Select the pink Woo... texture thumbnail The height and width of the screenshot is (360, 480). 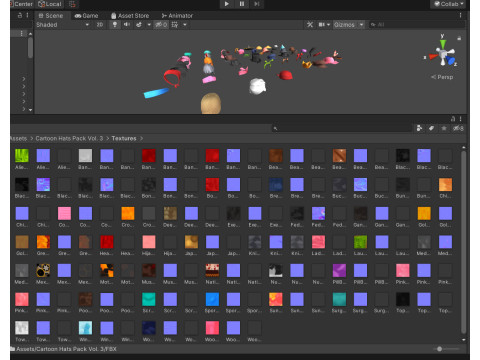212,328
